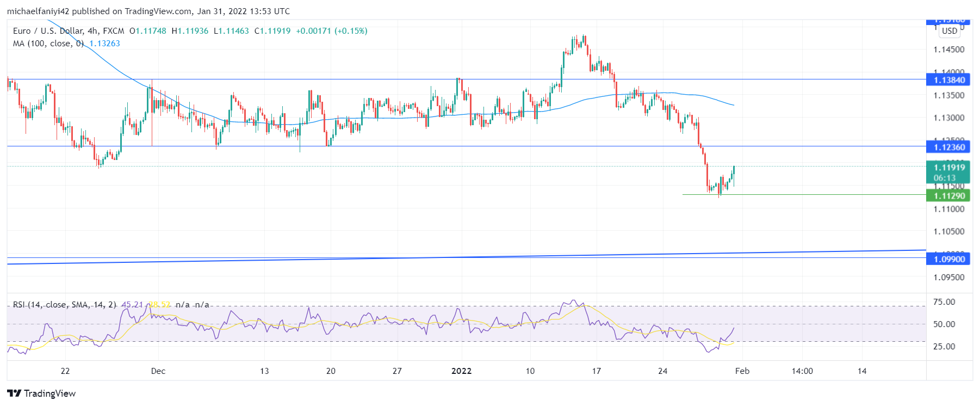This screenshot has height=406, width=980.
Task: Click the 24 date label on time axis
Action: point(662,371)
